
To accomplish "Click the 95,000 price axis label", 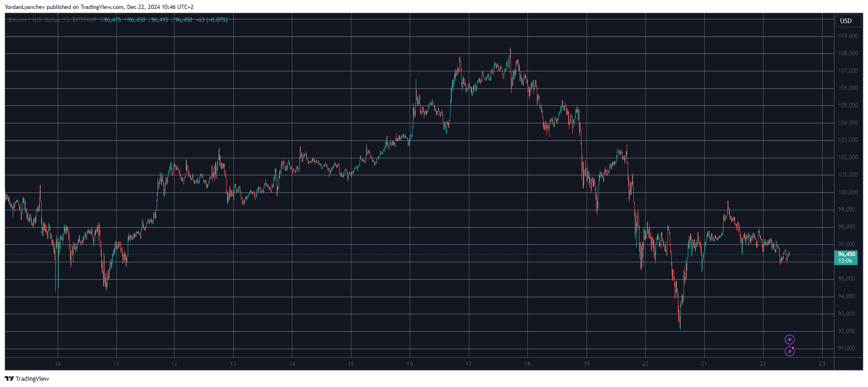I will 847,279.
